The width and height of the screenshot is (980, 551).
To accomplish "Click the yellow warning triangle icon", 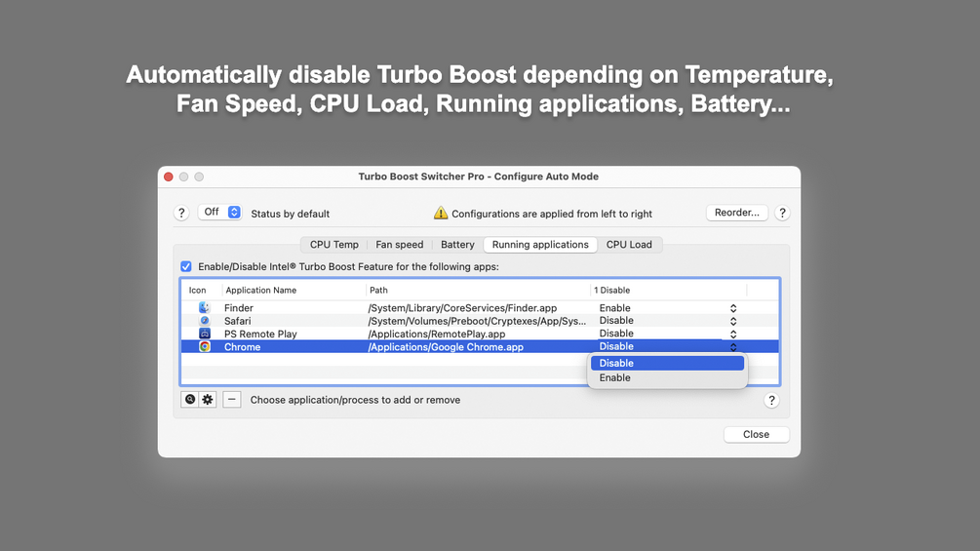I will (441, 214).
